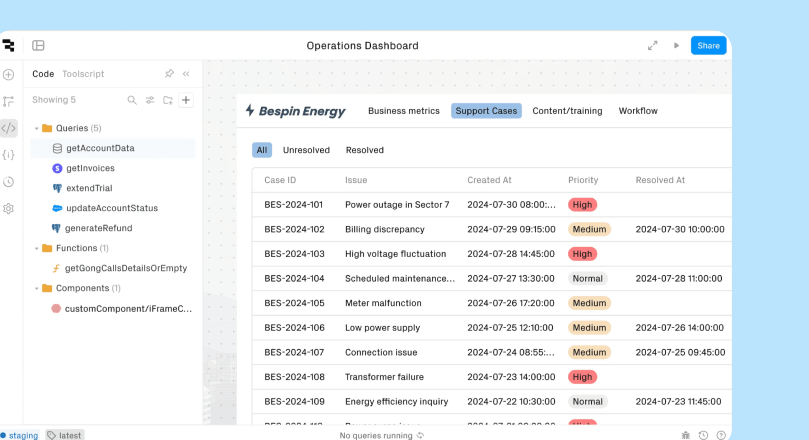Screen dimensions: 809x440
Task: Collapse the Queries folder
Action: coord(36,128)
